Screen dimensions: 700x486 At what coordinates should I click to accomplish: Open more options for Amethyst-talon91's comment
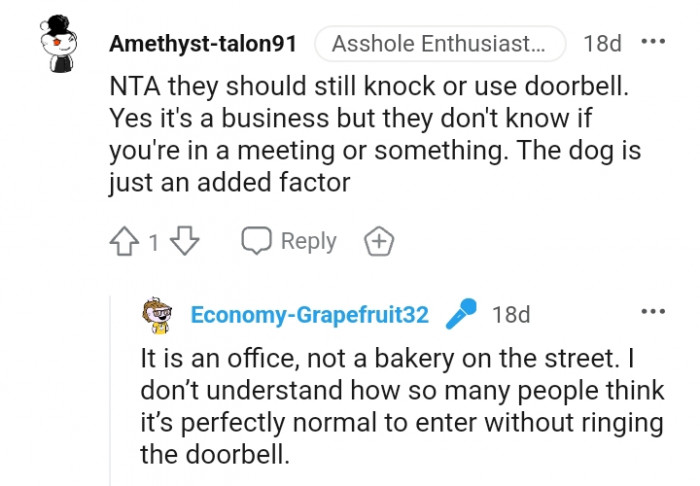(x=652, y=43)
